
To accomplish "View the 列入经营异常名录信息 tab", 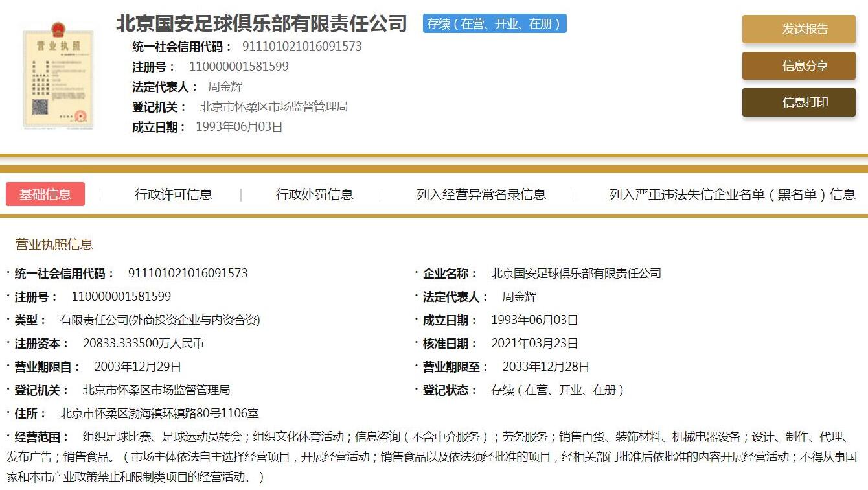I will tap(481, 194).
